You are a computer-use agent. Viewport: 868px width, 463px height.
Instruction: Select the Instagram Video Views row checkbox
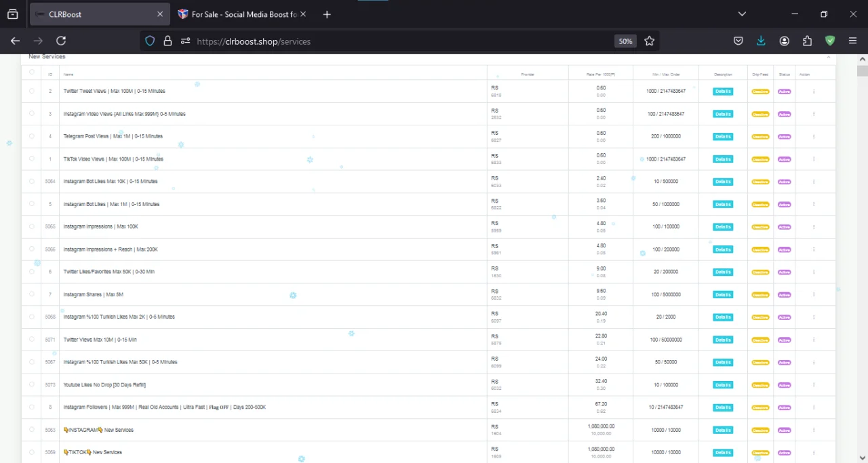click(x=32, y=113)
